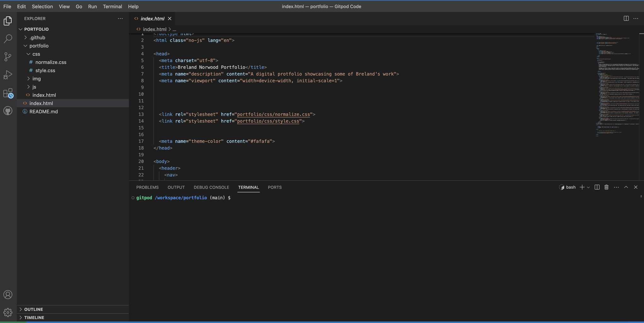Viewport: 644px width, 323px height.
Task: Split the terminal pane
Action: pyautogui.click(x=597, y=187)
